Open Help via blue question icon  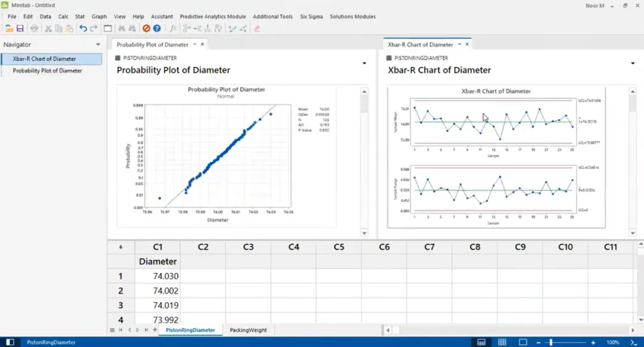click(x=157, y=29)
